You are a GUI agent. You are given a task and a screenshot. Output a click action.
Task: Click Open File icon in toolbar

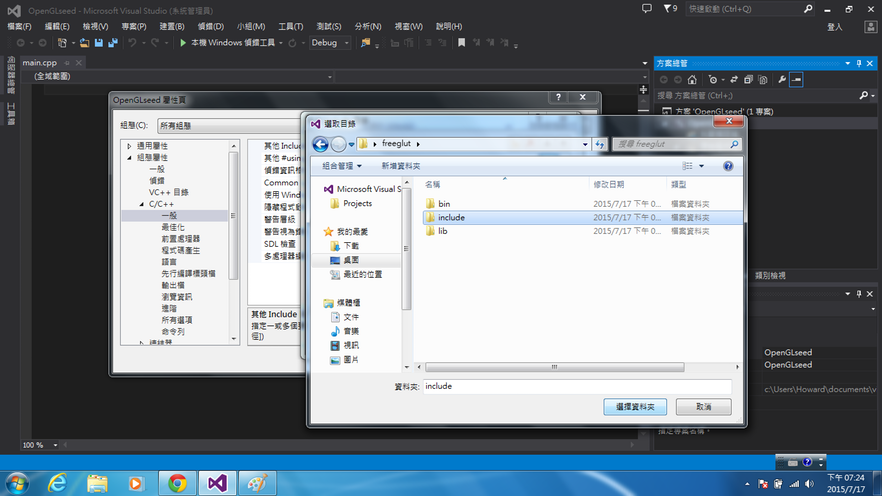point(84,43)
